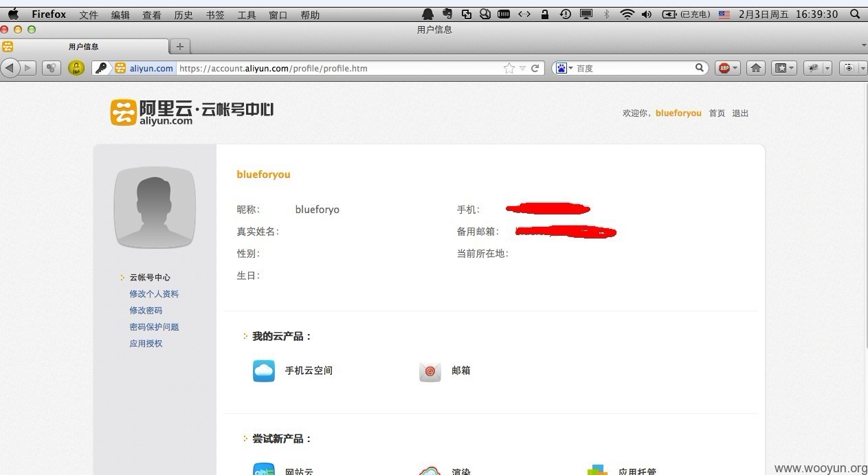
Task: Open the US flag input source menu
Action: (724, 14)
